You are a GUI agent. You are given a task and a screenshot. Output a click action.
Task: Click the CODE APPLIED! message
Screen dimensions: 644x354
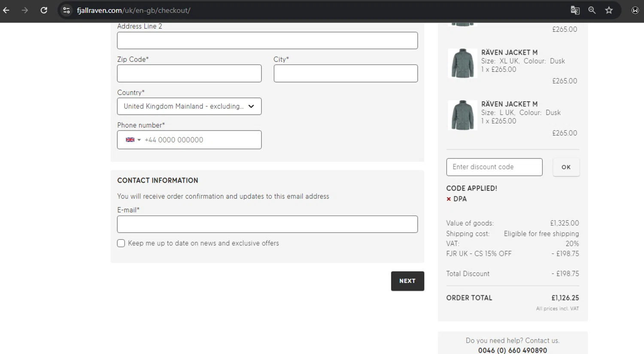(x=472, y=188)
